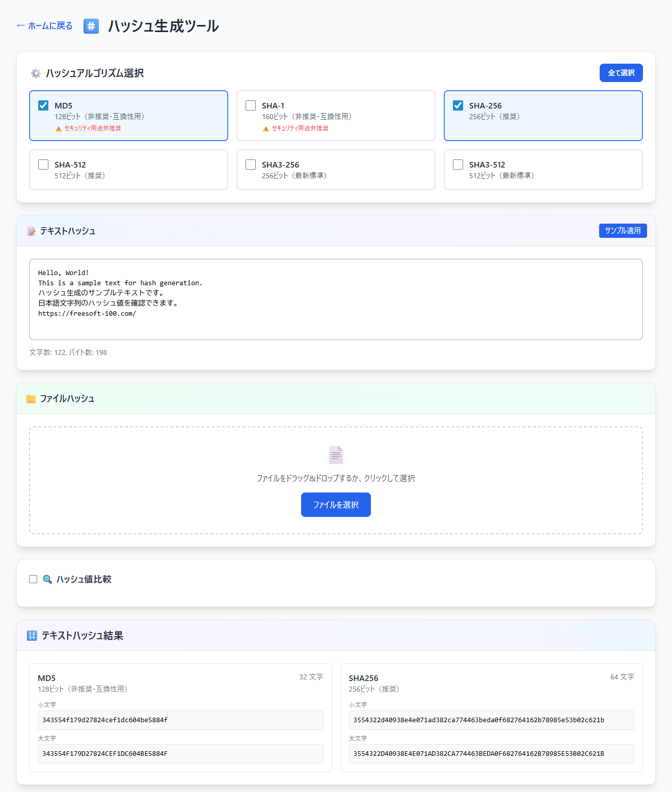This screenshot has width=672, height=792.
Task: Toggle the ハッシュ値比較 checkbox
Action: [x=33, y=579]
